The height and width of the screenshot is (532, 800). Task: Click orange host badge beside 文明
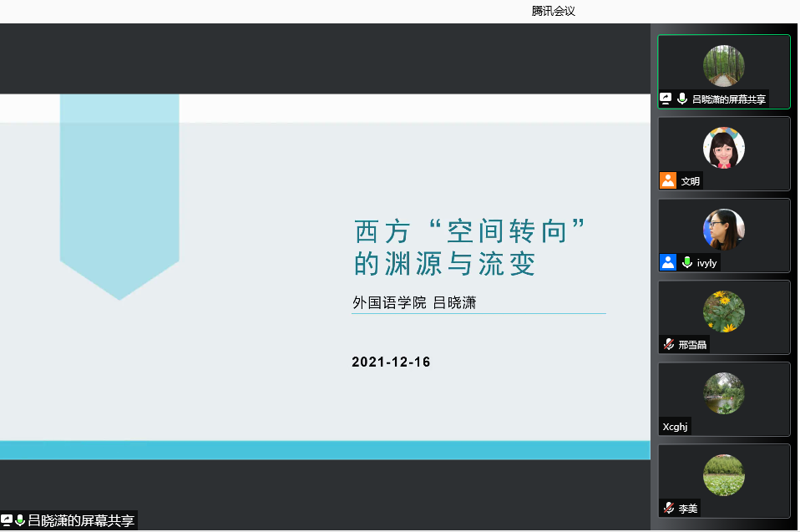667,180
